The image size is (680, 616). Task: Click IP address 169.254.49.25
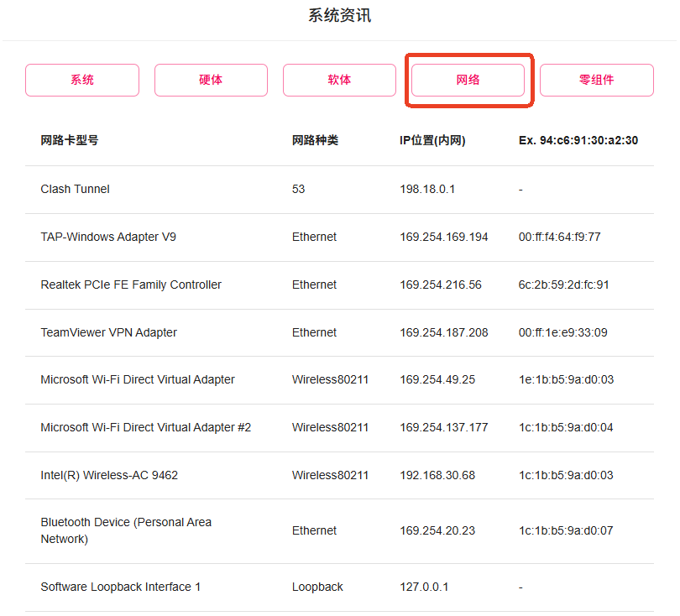[437, 379]
